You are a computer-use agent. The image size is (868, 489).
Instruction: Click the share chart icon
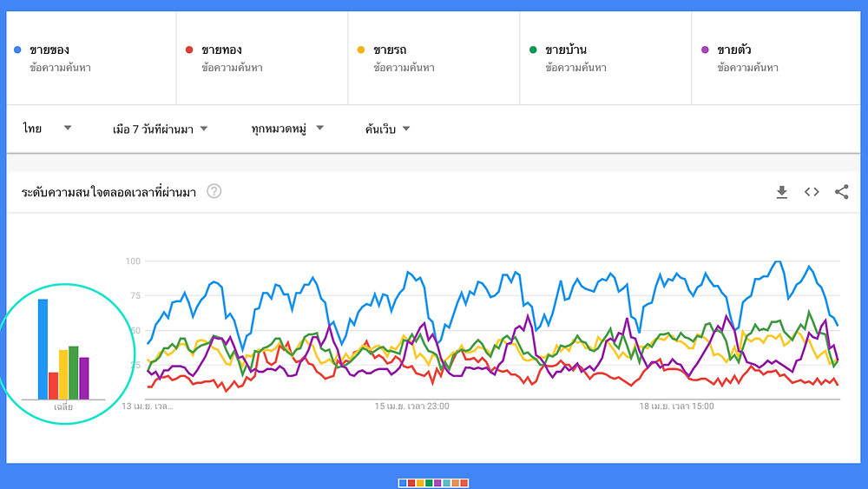(x=841, y=192)
